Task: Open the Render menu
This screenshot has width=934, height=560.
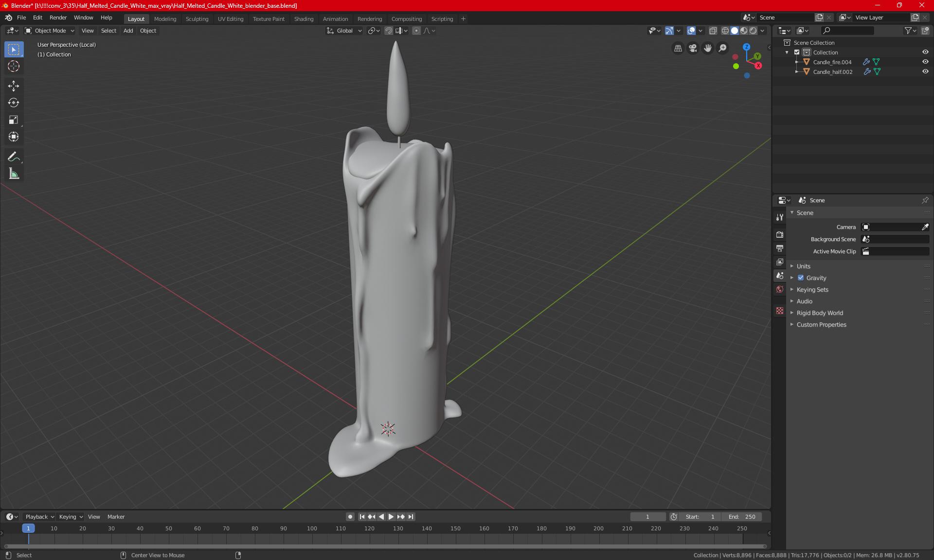Action: [x=58, y=17]
